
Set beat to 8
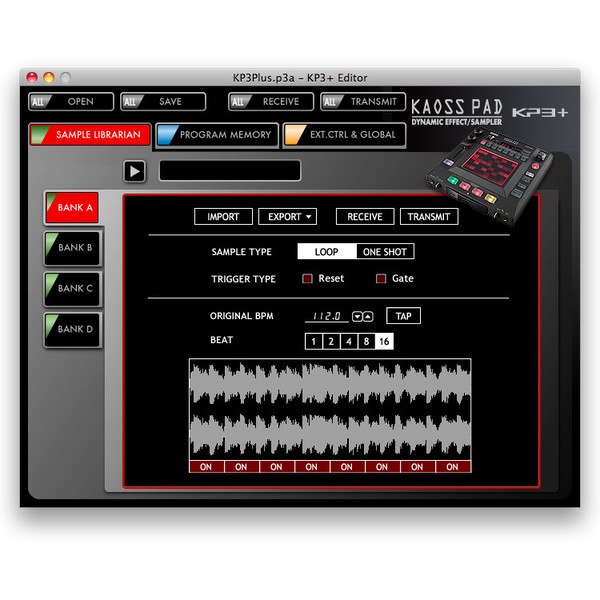[x=366, y=341]
